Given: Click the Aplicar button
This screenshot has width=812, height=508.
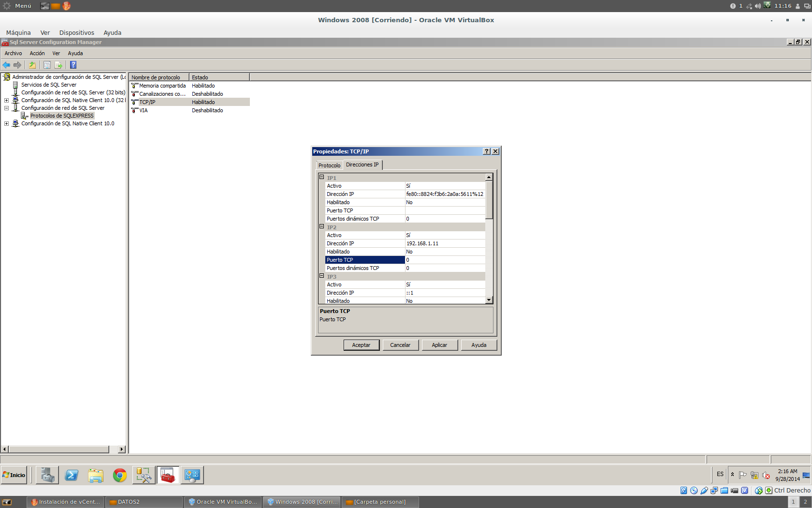Looking at the screenshot, I should point(439,345).
